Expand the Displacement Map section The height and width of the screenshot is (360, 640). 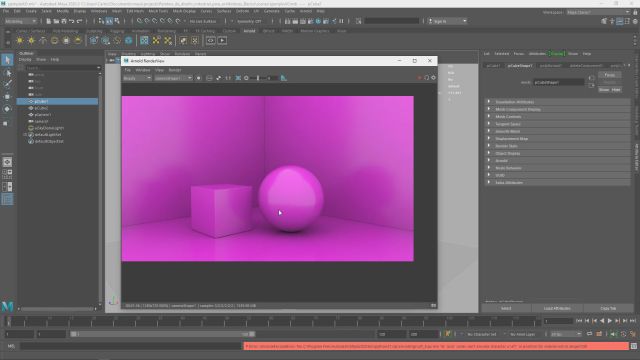tap(558, 139)
